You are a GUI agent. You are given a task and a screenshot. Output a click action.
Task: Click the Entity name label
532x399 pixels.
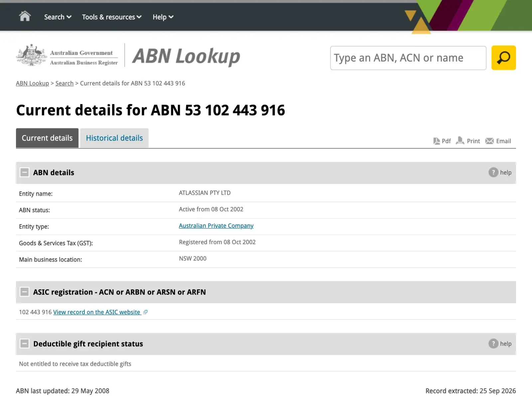(x=36, y=194)
